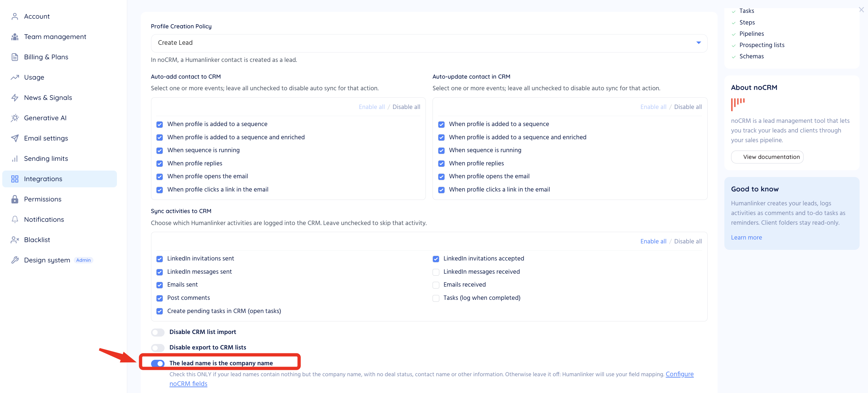The height and width of the screenshot is (393, 868).
Task: Open the Profile Creation Policy dropdown
Action: tap(429, 43)
